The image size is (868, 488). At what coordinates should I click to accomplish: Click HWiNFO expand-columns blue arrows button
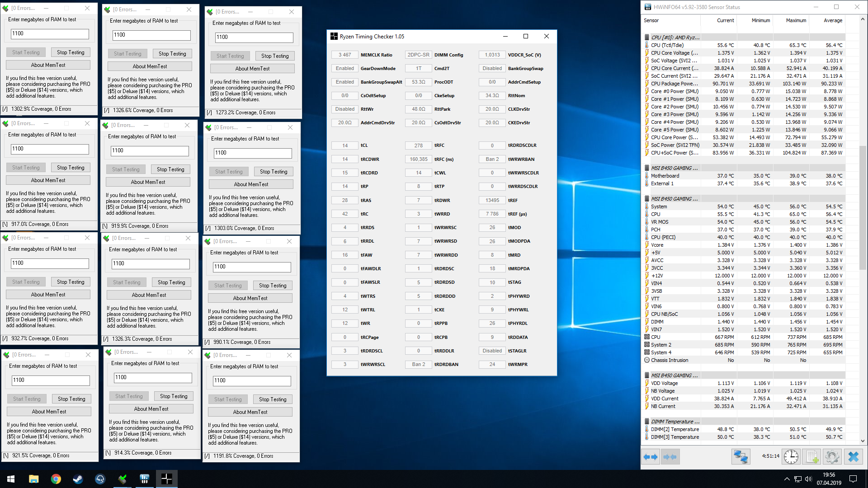(x=651, y=457)
